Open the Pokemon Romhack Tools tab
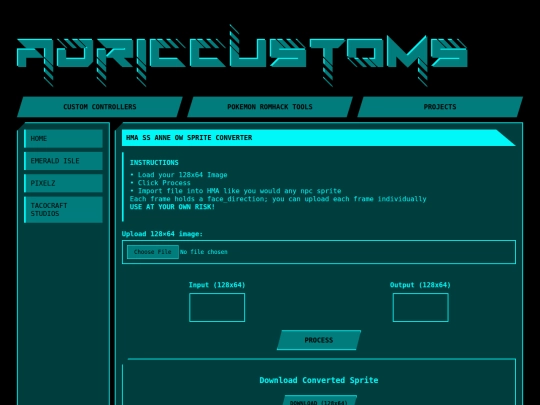Screen dimensions: 540x405 (270, 107)
